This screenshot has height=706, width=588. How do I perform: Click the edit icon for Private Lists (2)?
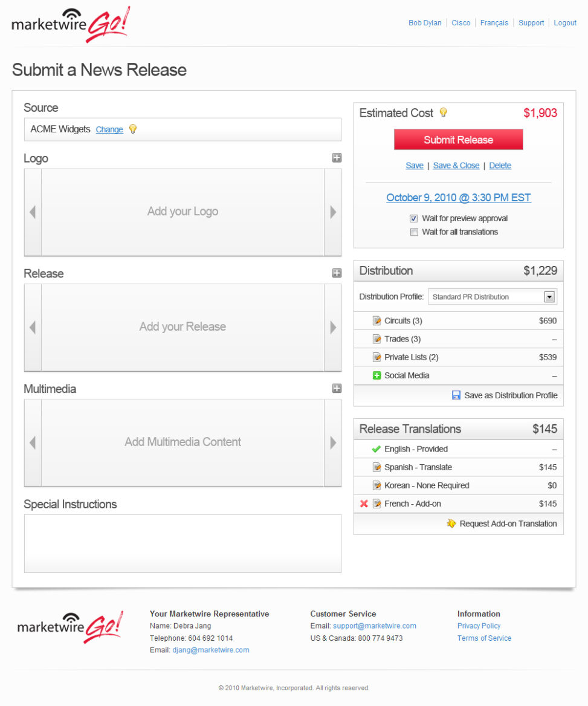tap(377, 357)
